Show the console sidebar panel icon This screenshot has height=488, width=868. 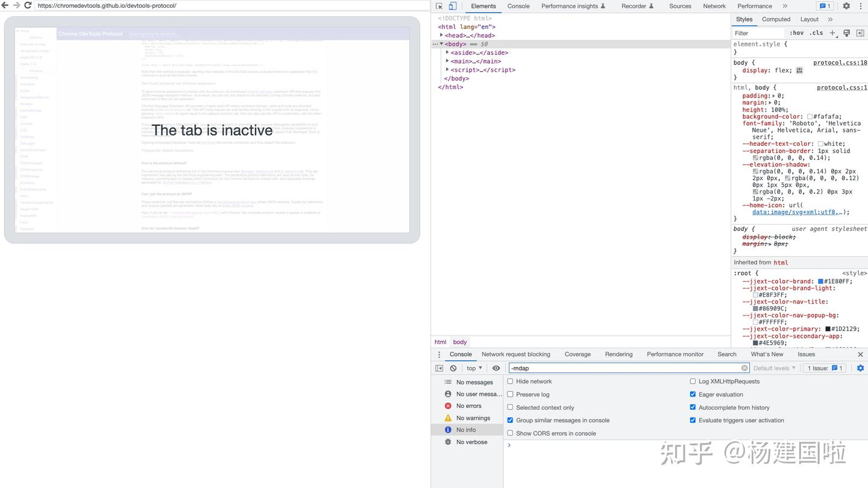coord(439,368)
